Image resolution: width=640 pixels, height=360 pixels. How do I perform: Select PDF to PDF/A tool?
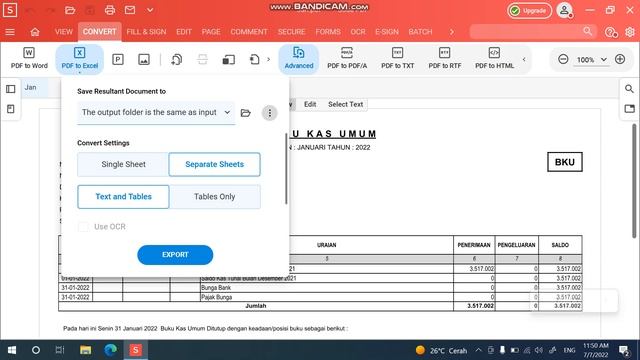(x=347, y=58)
